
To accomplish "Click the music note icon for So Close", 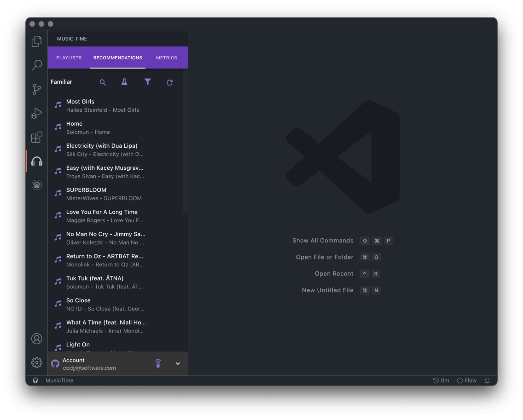I will point(58,304).
